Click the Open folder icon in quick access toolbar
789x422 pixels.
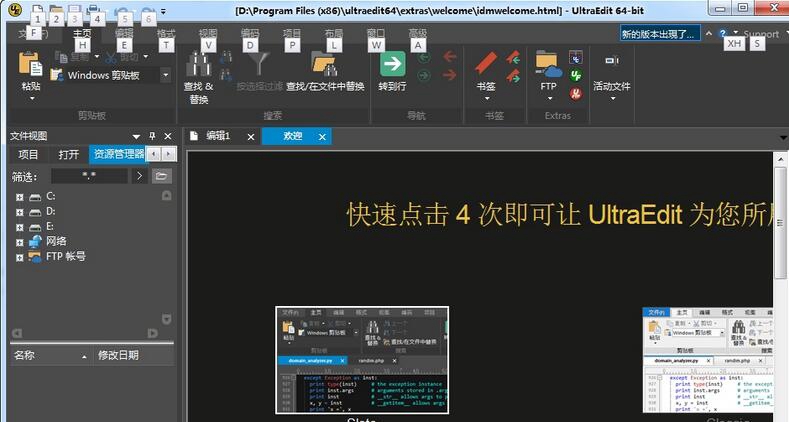56,10
